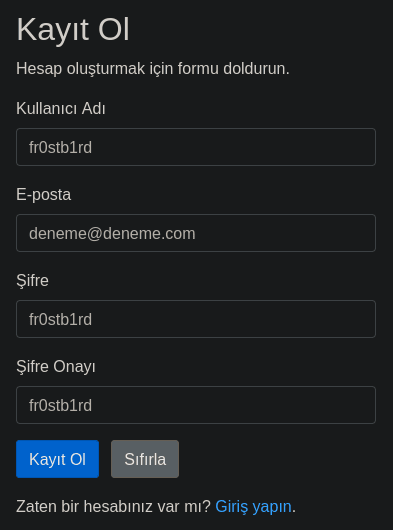Click the Şifre Onayı input field
The height and width of the screenshot is (530, 393).
tap(196, 405)
